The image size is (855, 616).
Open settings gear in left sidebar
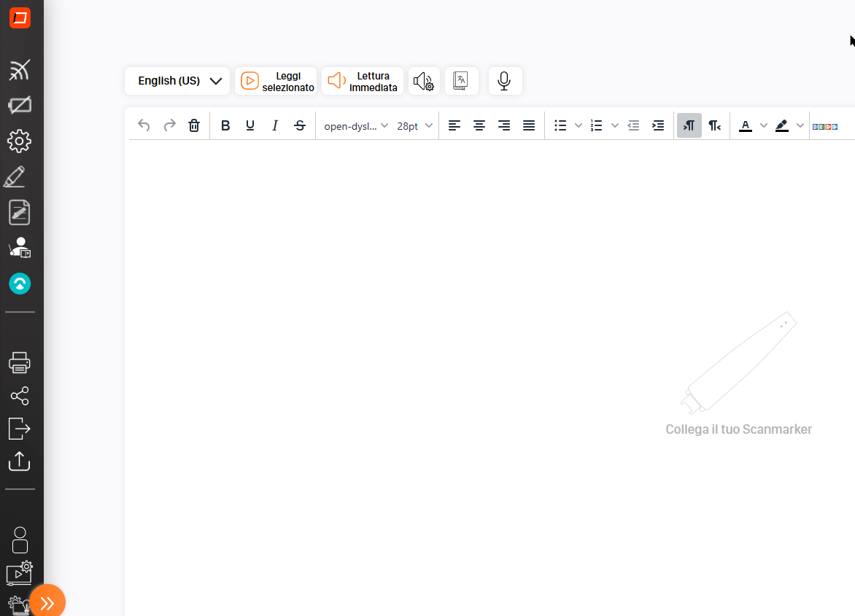[x=20, y=141]
